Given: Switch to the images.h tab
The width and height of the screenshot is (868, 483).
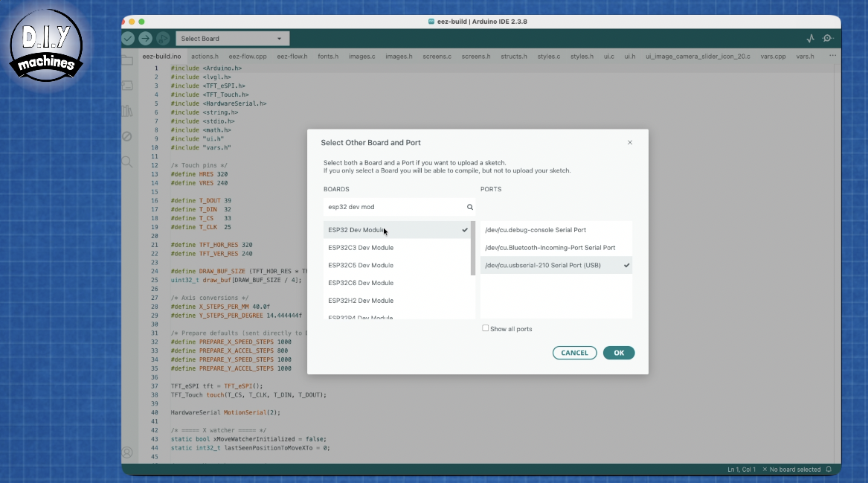Looking at the screenshot, I should point(399,57).
